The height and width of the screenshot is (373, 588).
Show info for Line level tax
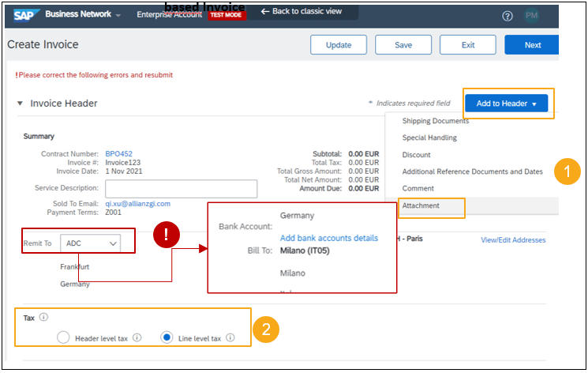[230, 337]
